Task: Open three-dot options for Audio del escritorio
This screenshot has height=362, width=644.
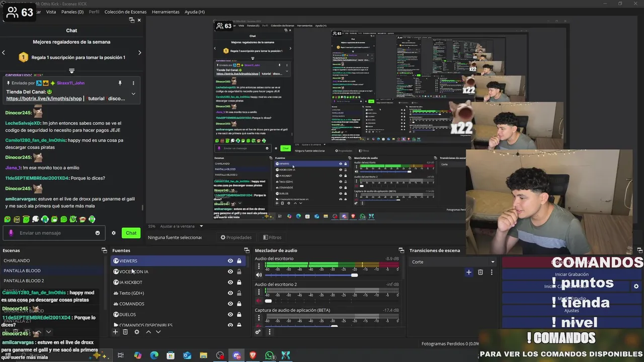Action: tap(259, 266)
